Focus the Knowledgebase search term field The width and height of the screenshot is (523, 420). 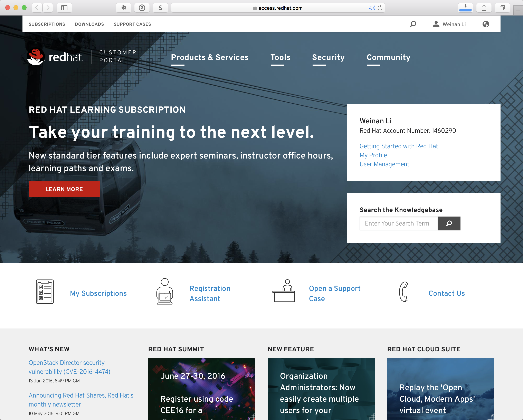coord(399,223)
